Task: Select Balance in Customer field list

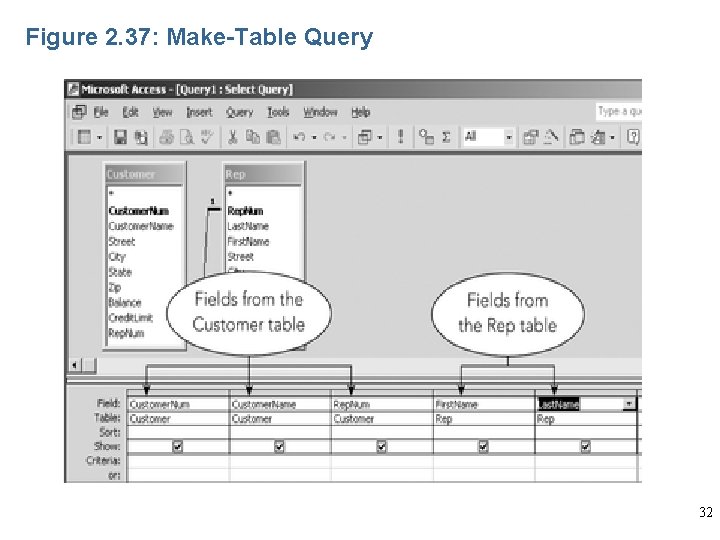Action: (125, 303)
